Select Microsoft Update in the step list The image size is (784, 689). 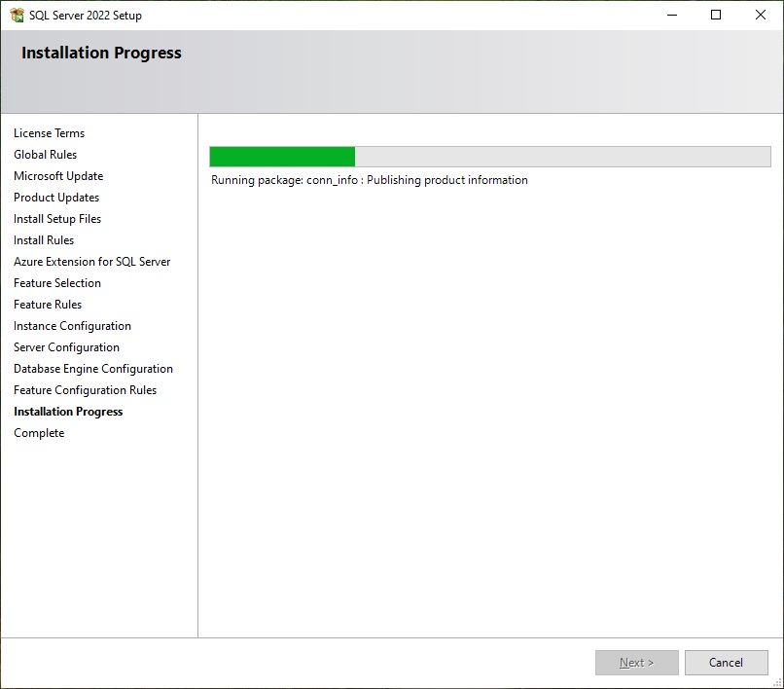coord(58,176)
